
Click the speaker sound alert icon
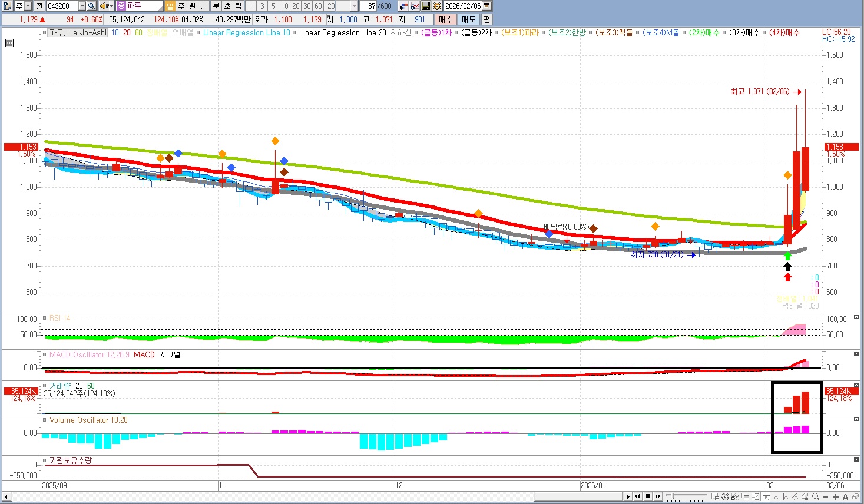pyautogui.click(x=104, y=6)
